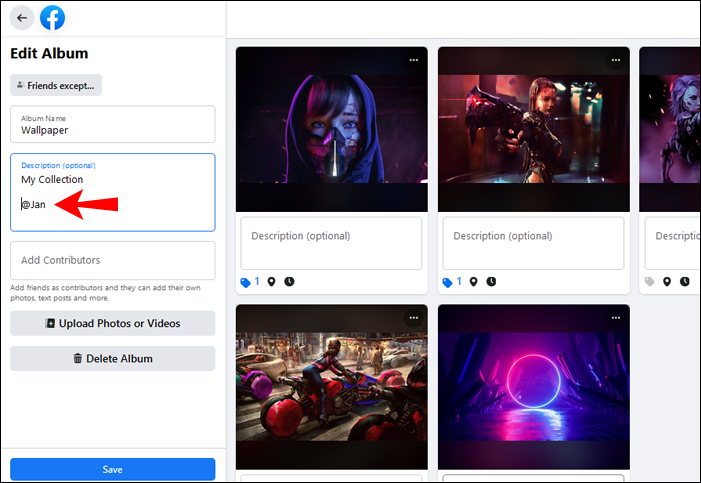Image resolution: width=701 pixels, height=483 pixels.
Task: Open the Friends except... privacy selector
Action: 56,85
